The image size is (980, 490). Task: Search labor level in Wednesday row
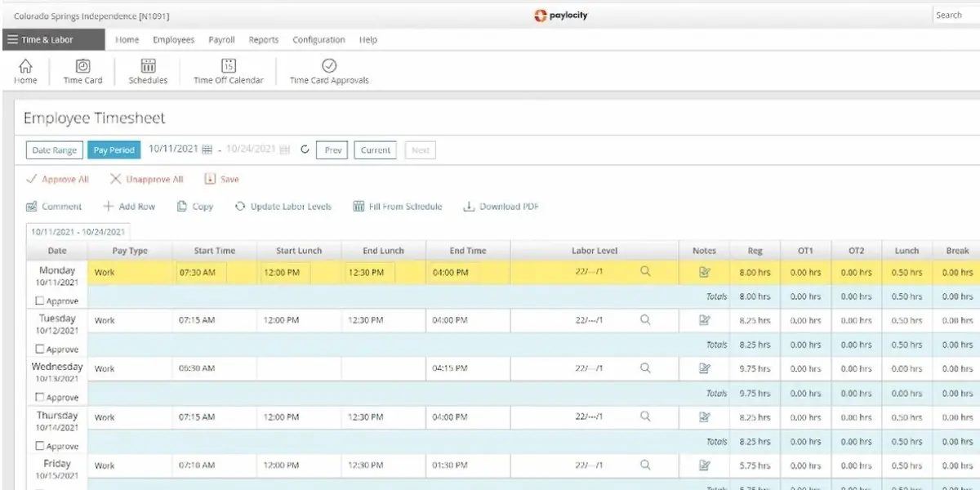point(645,368)
